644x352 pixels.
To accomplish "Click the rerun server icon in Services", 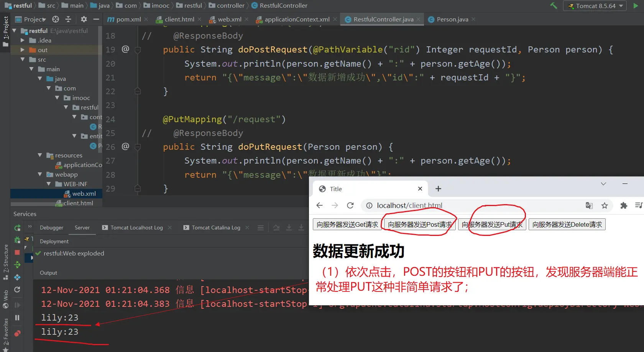I will coord(17,228).
